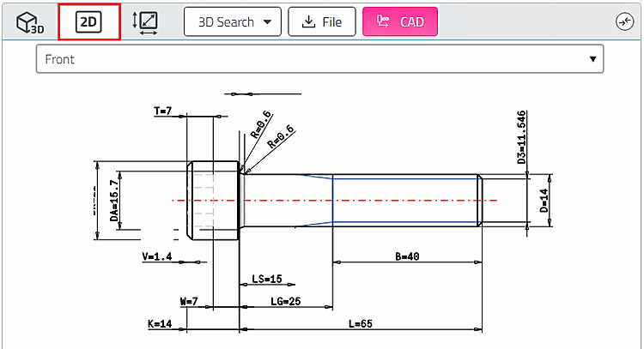Collapse the viewer panel with the arrows icon
Image resolution: width=644 pixels, height=349 pixels.
pos(624,21)
